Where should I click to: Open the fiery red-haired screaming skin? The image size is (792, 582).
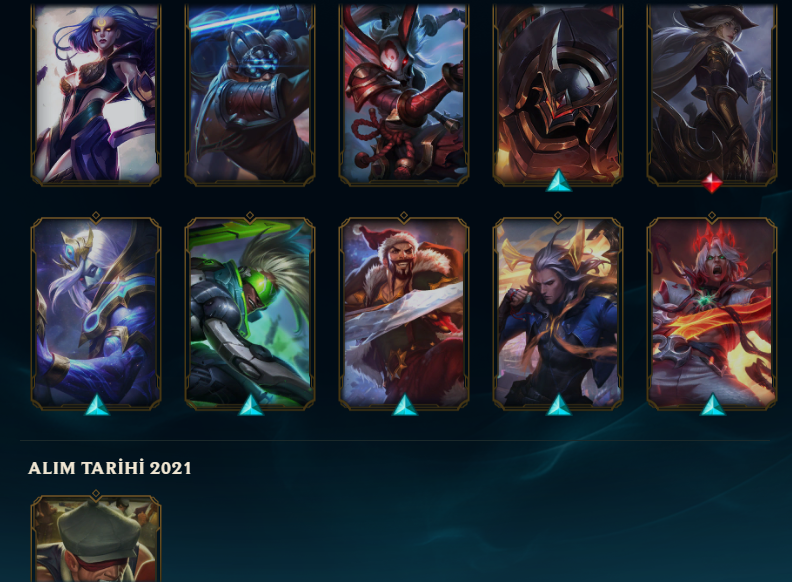click(712, 313)
